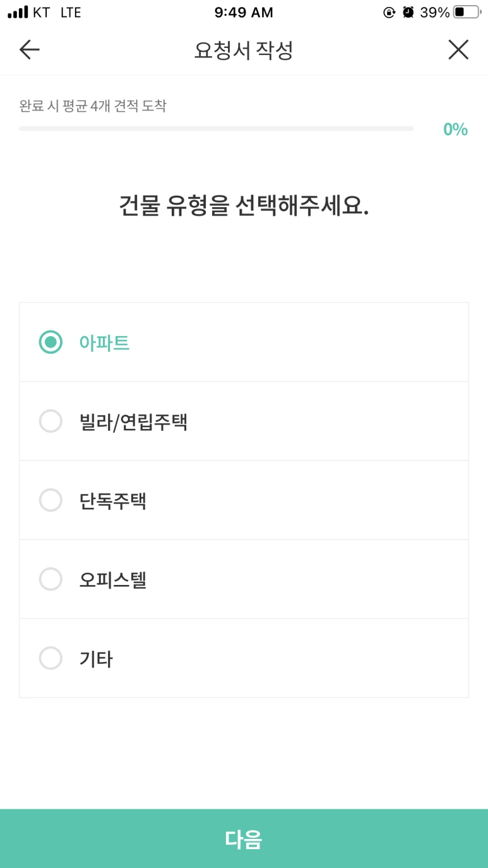
Task: Tap the 요청서 작성 page title
Action: click(244, 51)
